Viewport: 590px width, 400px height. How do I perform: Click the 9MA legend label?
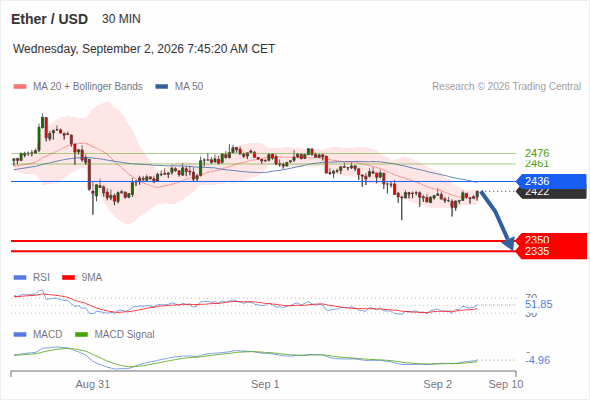pyautogui.click(x=92, y=277)
